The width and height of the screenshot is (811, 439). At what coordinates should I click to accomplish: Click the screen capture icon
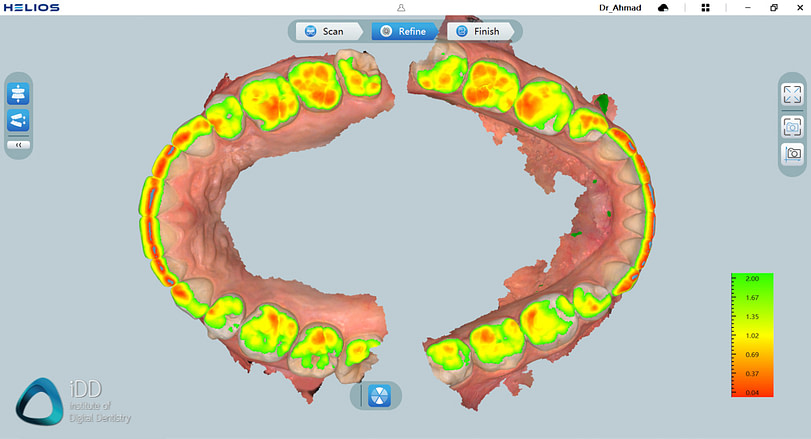tap(792, 126)
